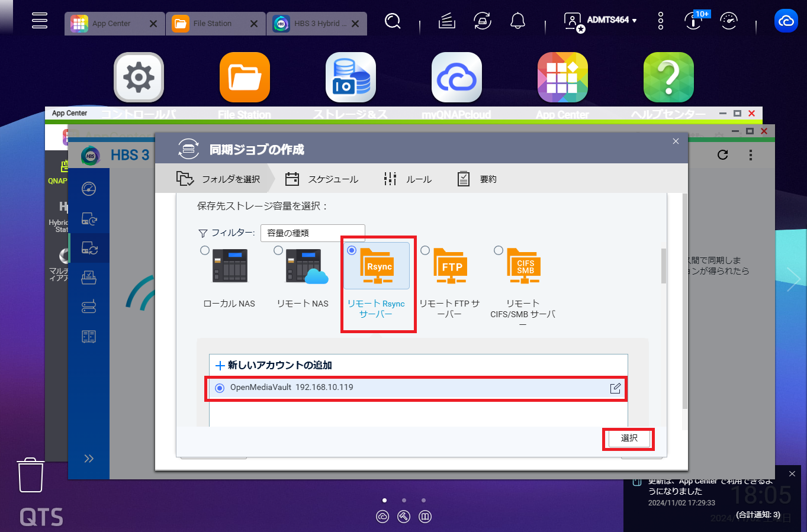Select the リモート FTP サーバー radio button
Image resolution: width=807 pixels, height=532 pixels.
425,250
